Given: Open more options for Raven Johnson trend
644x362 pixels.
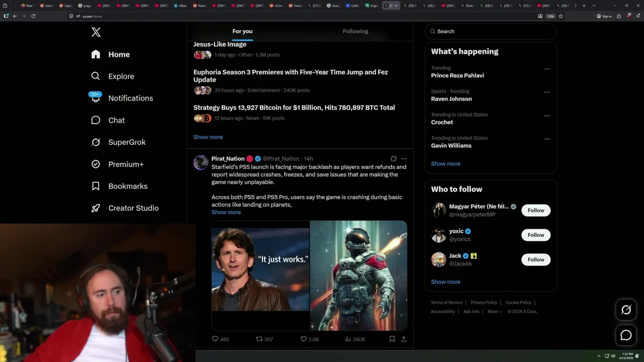Looking at the screenshot, I should click(x=547, y=93).
